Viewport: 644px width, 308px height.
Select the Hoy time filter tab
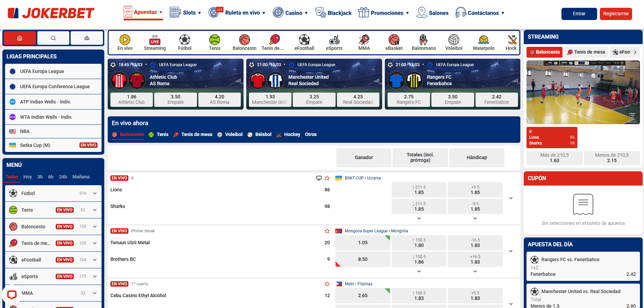click(28, 177)
